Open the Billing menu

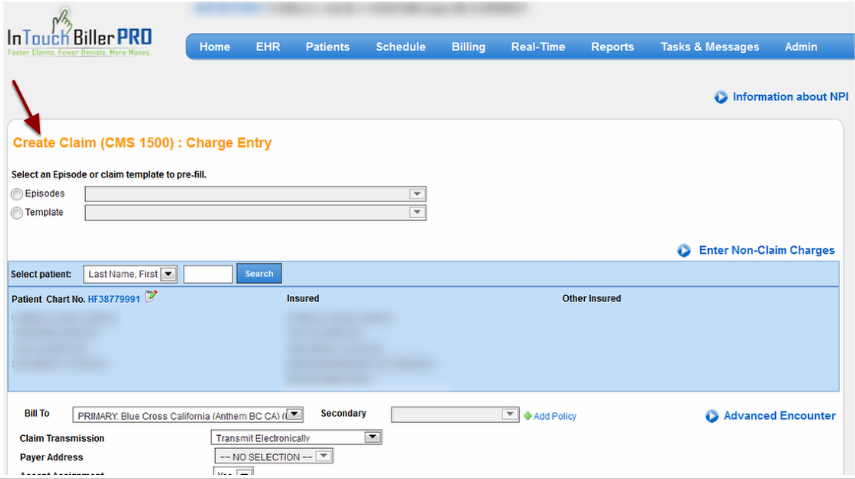coord(468,47)
